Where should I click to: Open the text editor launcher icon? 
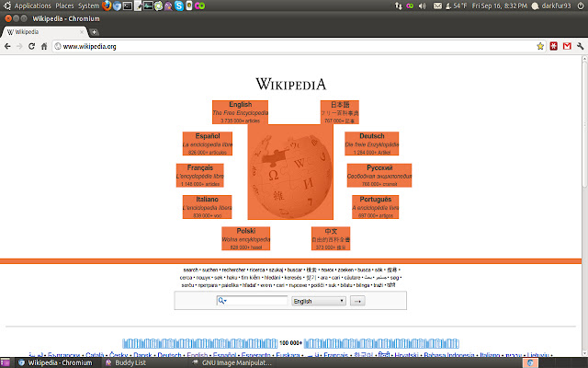click(x=138, y=6)
